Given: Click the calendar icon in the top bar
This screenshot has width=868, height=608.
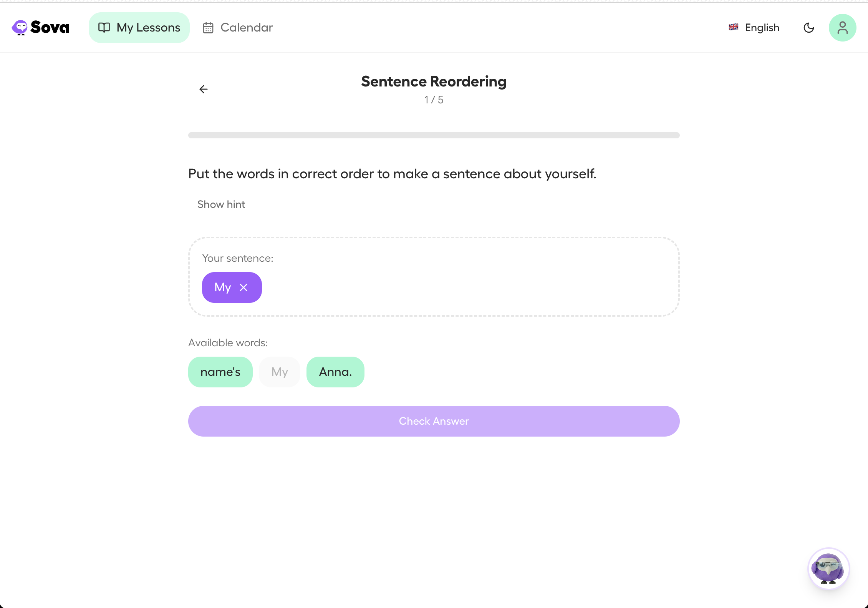Looking at the screenshot, I should tap(208, 27).
